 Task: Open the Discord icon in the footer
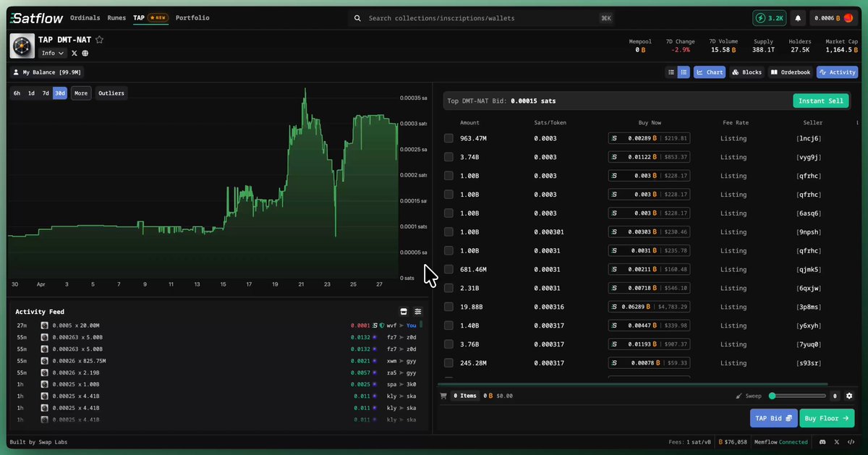point(823,442)
